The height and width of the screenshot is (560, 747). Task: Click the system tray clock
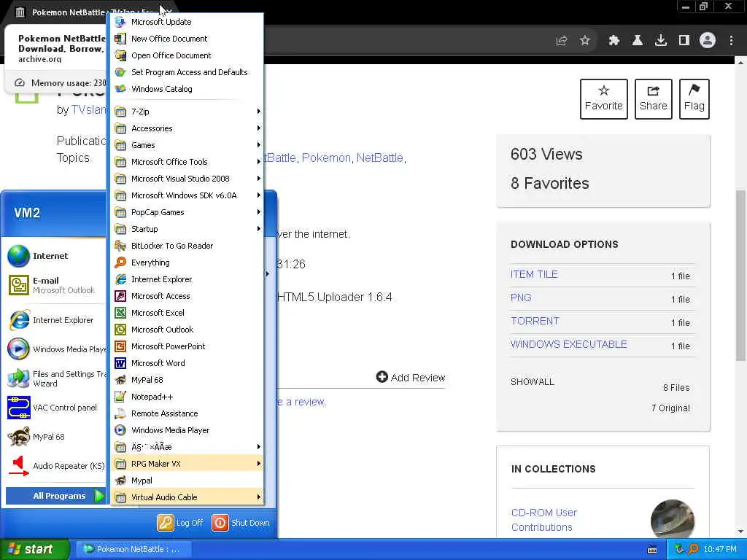(720, 550)
